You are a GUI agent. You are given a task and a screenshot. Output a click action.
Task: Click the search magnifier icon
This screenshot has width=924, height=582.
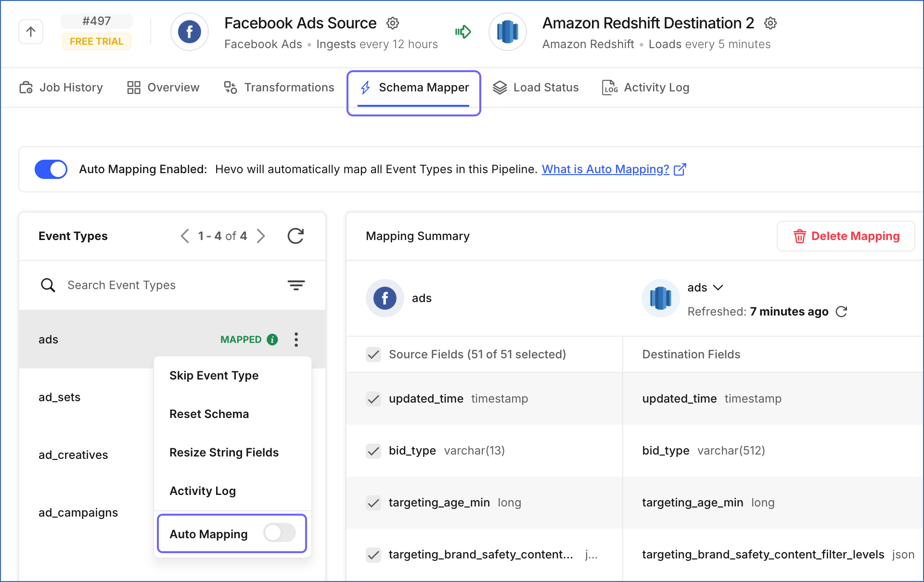(x=48, y=285)
